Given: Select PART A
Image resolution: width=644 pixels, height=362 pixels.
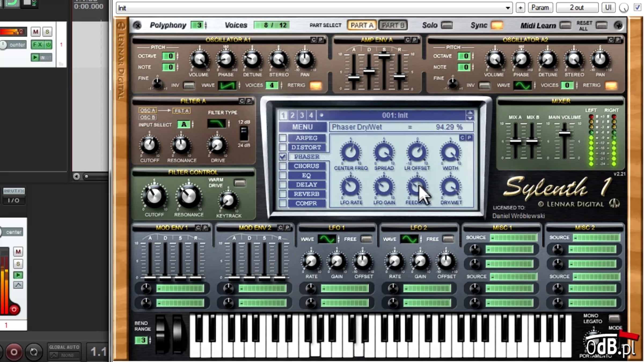Looking at the screenshot, I should coord(362,25).
